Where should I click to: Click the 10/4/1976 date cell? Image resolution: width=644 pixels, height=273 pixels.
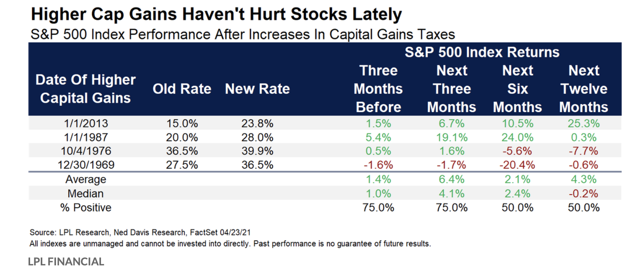[86, 151]
